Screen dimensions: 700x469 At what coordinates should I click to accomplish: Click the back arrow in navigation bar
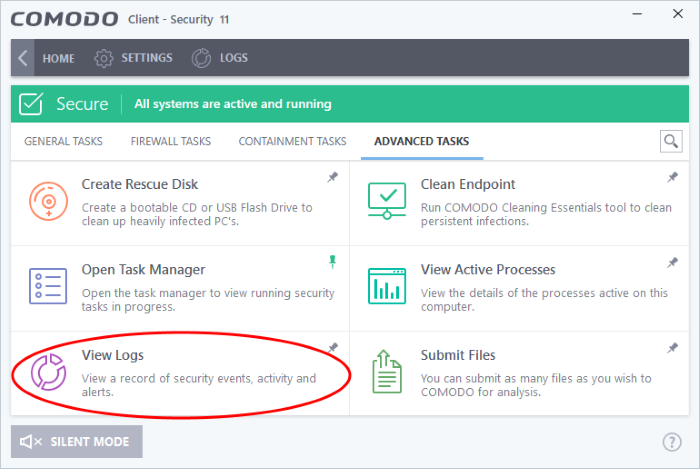click(22, 58)
